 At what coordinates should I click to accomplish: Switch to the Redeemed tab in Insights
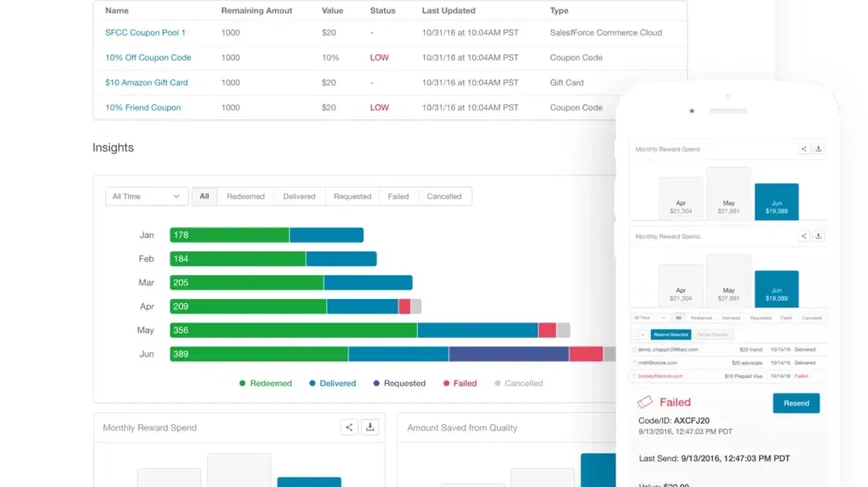[245, 196]
